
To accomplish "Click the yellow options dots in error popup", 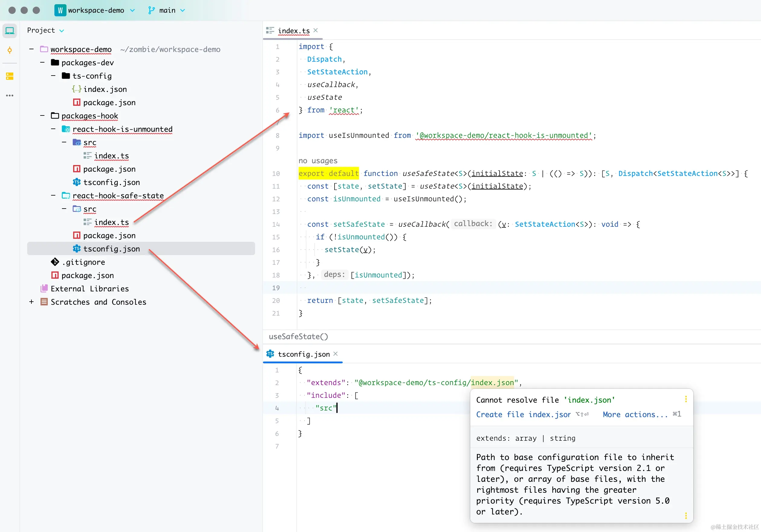I will (x=686, y=399).
